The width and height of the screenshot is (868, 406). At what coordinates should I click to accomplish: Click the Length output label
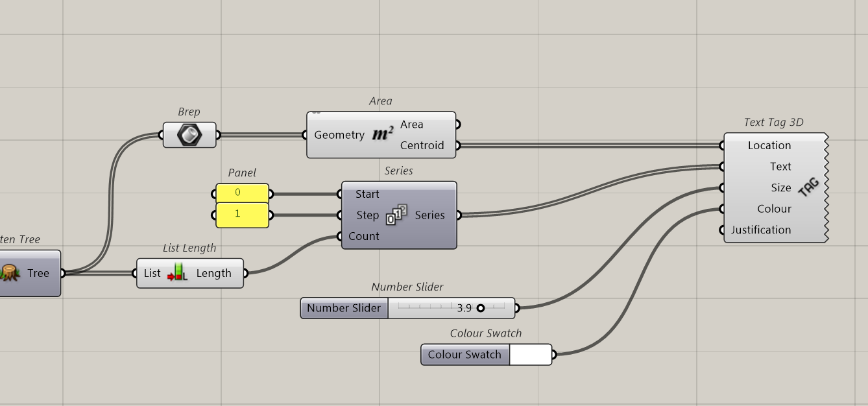coord(214,273)
